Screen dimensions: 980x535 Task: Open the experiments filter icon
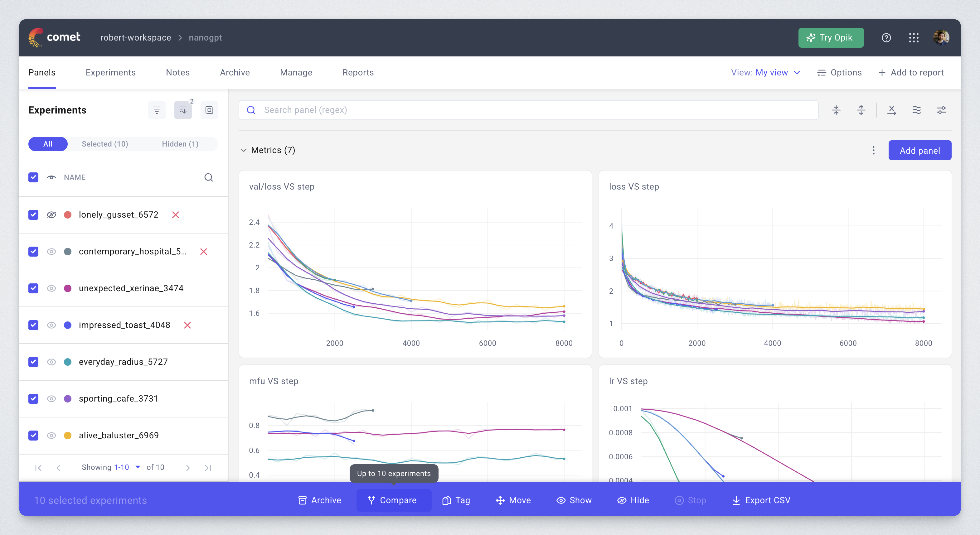157,110
